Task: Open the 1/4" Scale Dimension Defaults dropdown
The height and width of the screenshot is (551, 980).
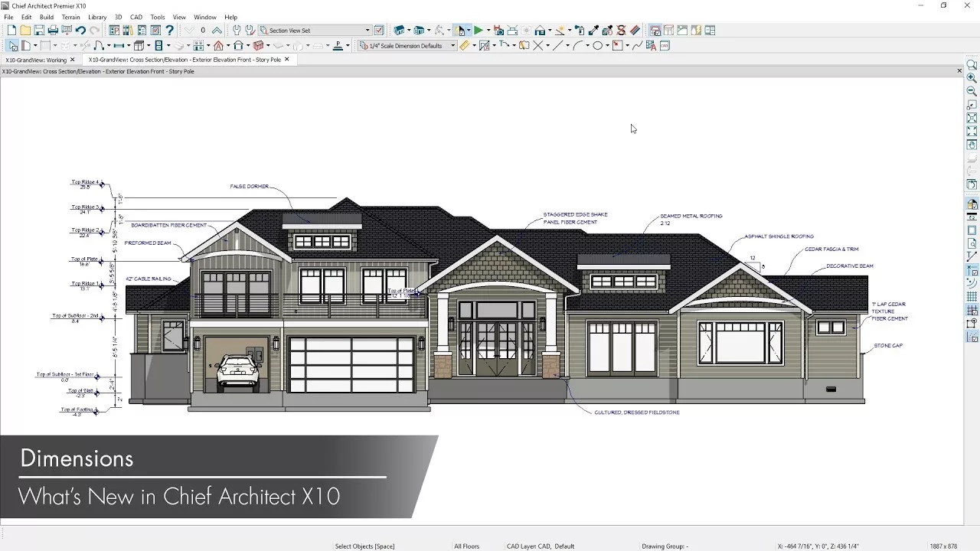Action: pos(452,46)
